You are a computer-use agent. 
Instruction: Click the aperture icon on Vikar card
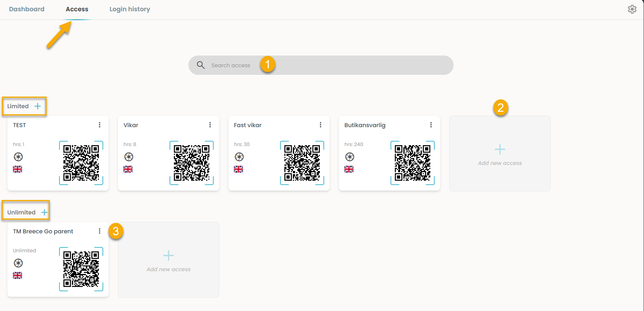click(x=129, y=157)
